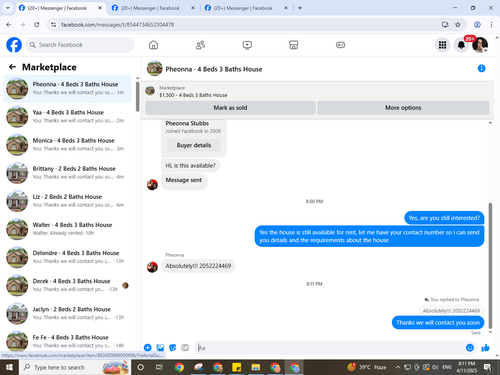Open the tab search dropdown arrow
Viewport: 500px width, 375px height.
[8, 8]
